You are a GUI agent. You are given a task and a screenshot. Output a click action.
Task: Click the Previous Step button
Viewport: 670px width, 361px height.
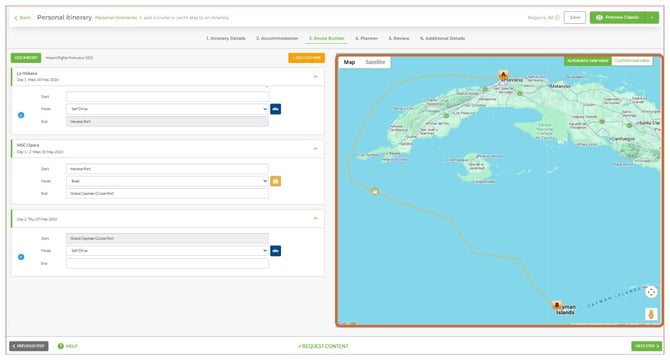pos(29,346)
